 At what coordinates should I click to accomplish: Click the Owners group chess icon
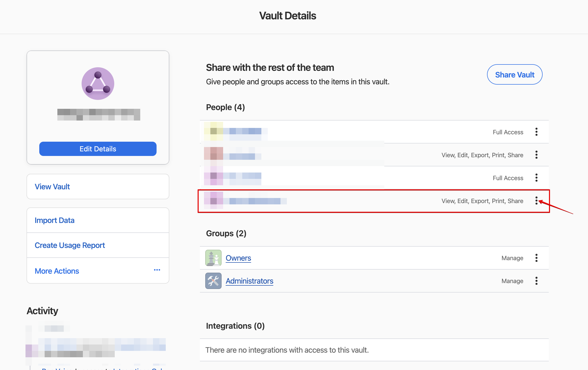pos(213,258)
